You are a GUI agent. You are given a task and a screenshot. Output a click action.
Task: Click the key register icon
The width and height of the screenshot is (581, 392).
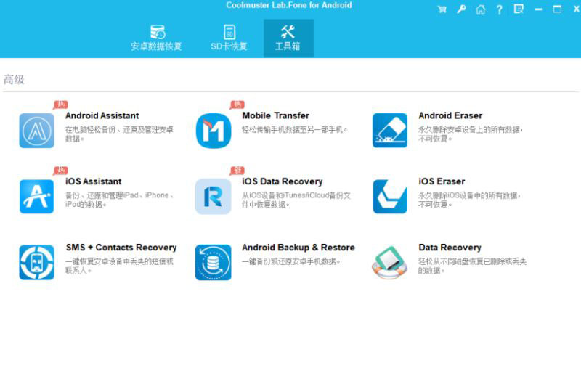coord(461,9)
